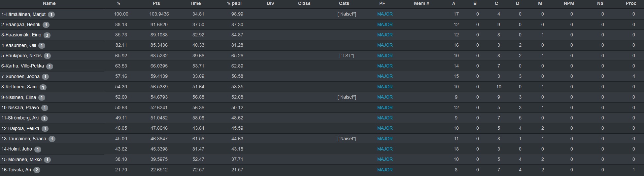The image size is (644, 176).
Task: Click the badge next to Suhonen, Joona
Action: (45, 77)
